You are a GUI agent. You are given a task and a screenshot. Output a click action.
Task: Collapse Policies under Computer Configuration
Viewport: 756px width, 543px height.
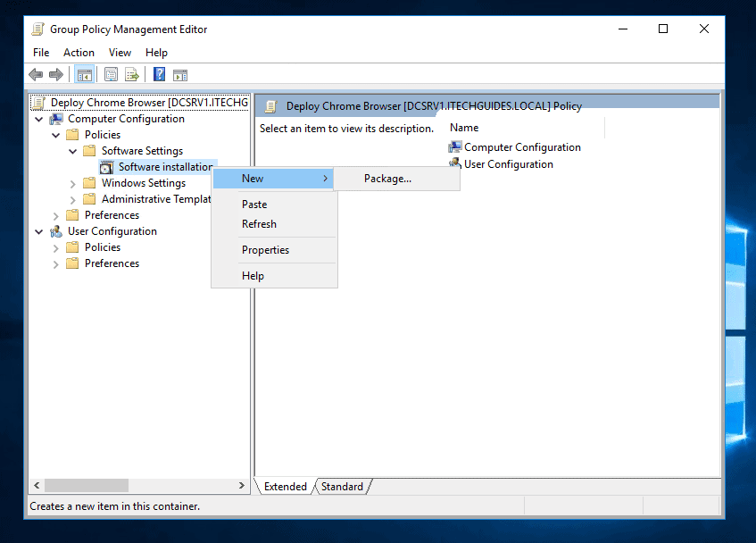click(x=56, y=135)
